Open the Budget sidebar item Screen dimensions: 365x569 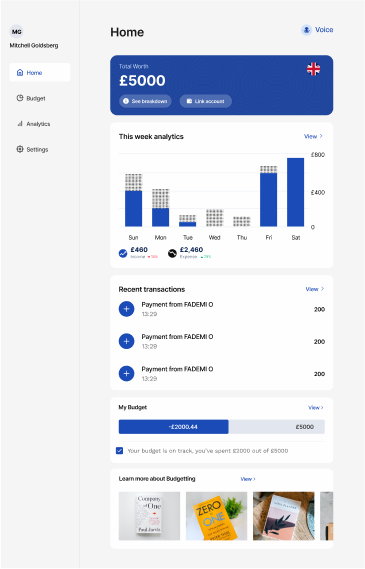pos(31,98)
